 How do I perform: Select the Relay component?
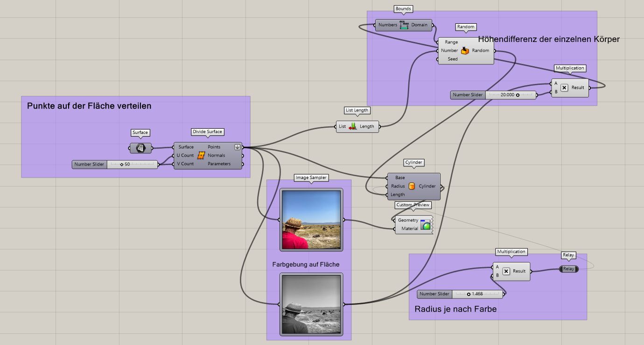(568, 269)
